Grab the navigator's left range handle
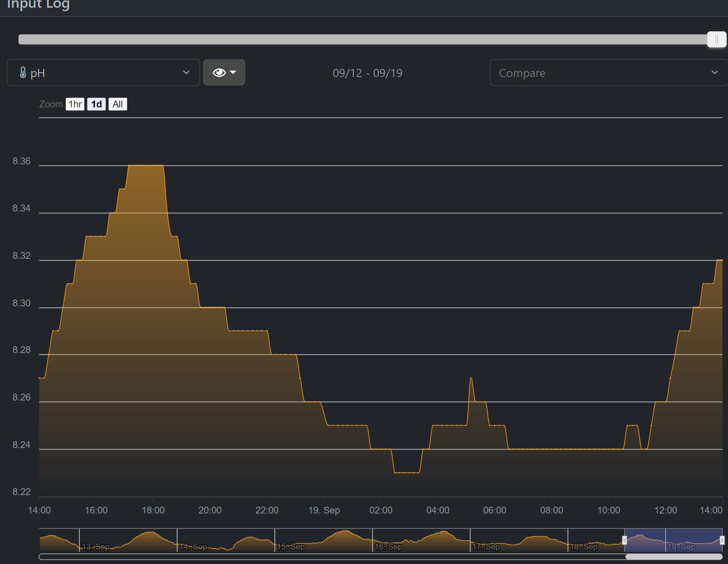728x564 pixels. click(624, 540)
